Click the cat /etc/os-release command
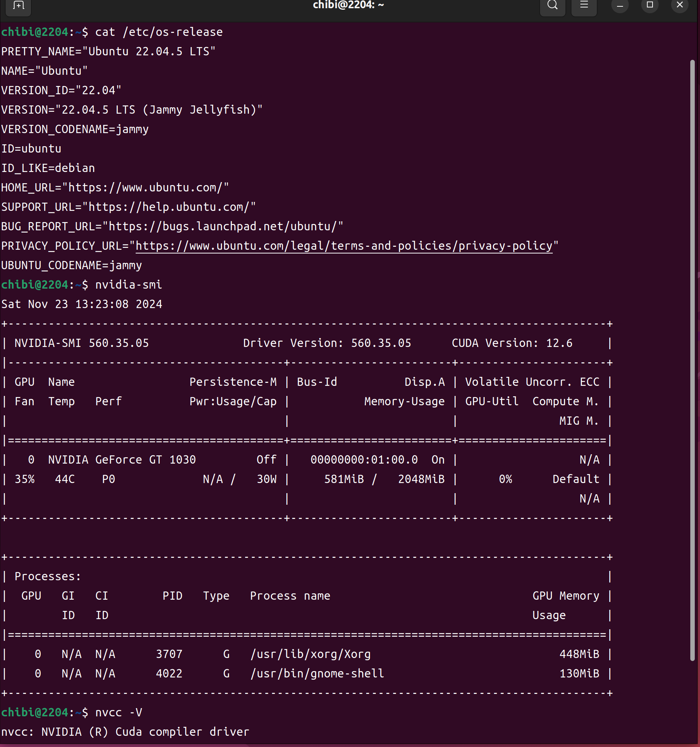 (159, 32)
